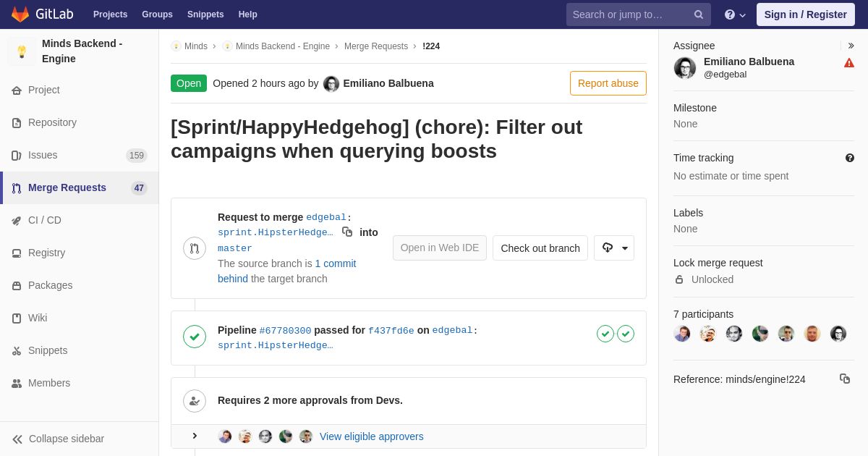
Task: Open Groups in the top navigation
Action: tap(157, 14)
